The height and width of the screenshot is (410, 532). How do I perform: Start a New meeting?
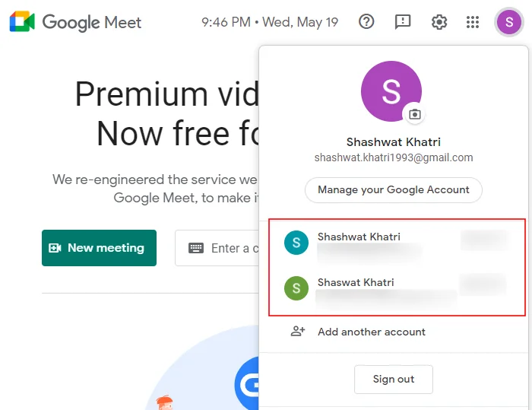(99, 248)
